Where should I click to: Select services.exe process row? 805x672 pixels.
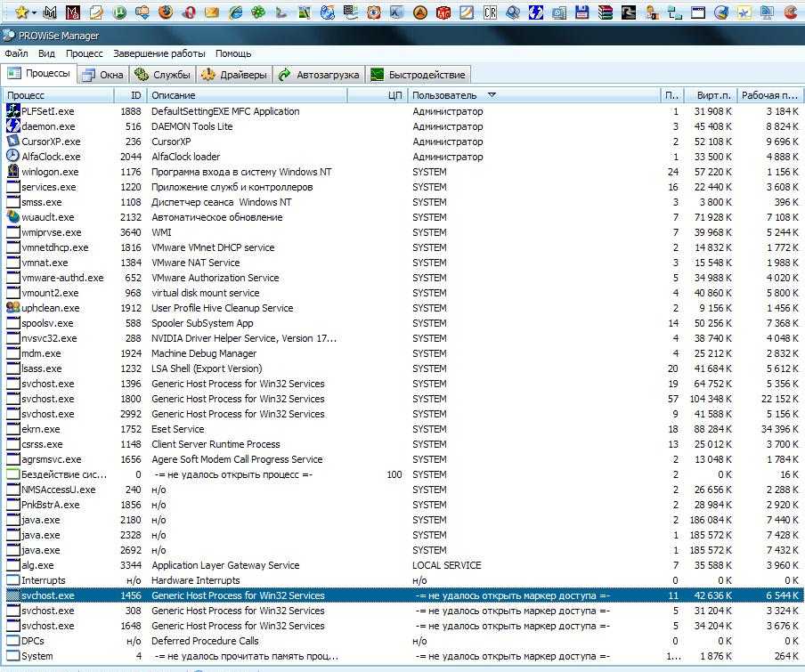tap(402, 187)
